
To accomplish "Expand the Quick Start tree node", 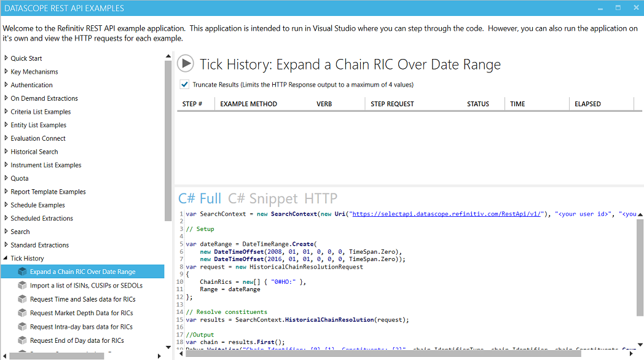I will pos(6,58).
